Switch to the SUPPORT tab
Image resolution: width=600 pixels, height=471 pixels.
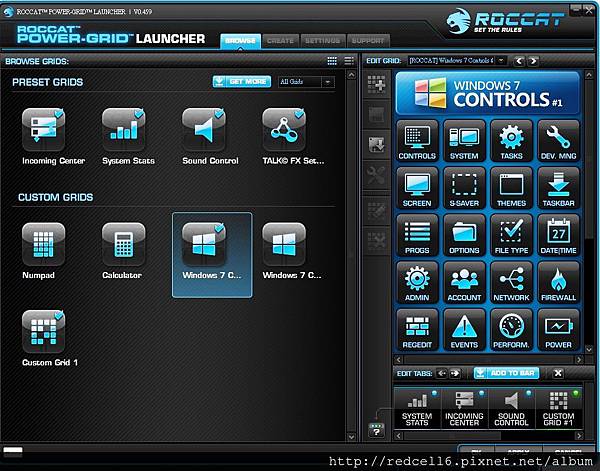pyautogui.click(x=368, y=41)
